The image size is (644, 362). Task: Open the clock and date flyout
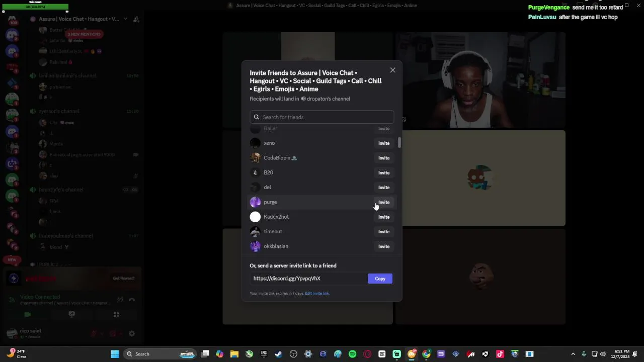(620, 354)
